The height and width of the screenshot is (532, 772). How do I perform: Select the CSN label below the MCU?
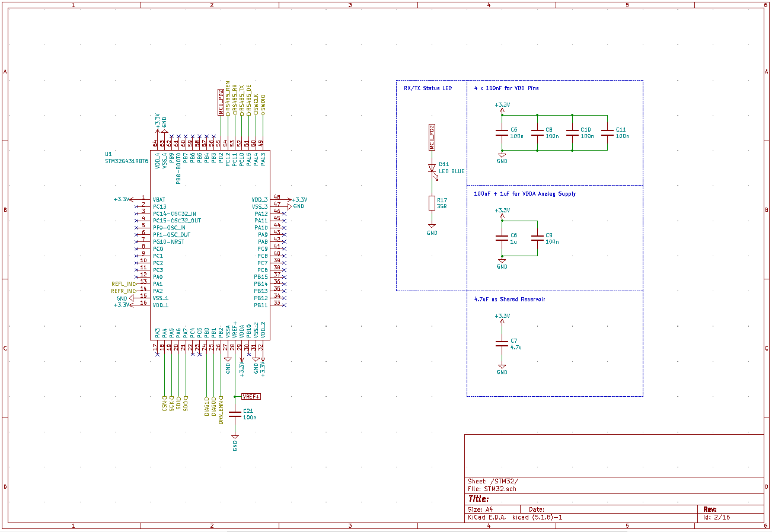click(164, 403)
